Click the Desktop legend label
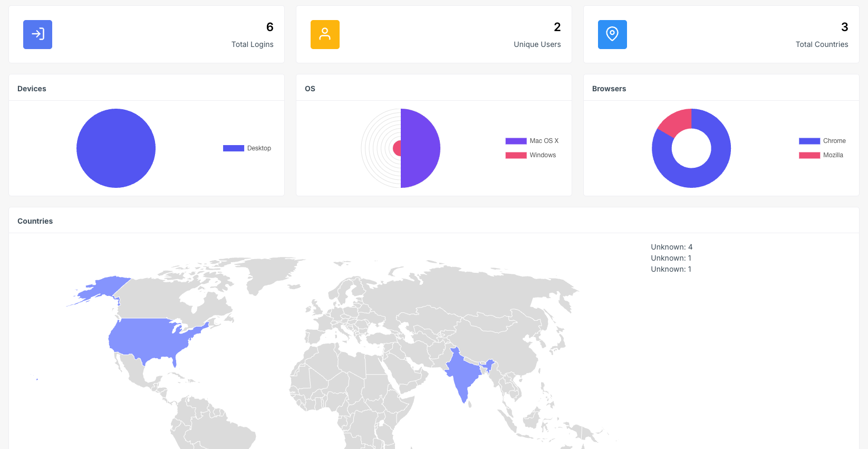The image size is (868, 449). [259, 148]
